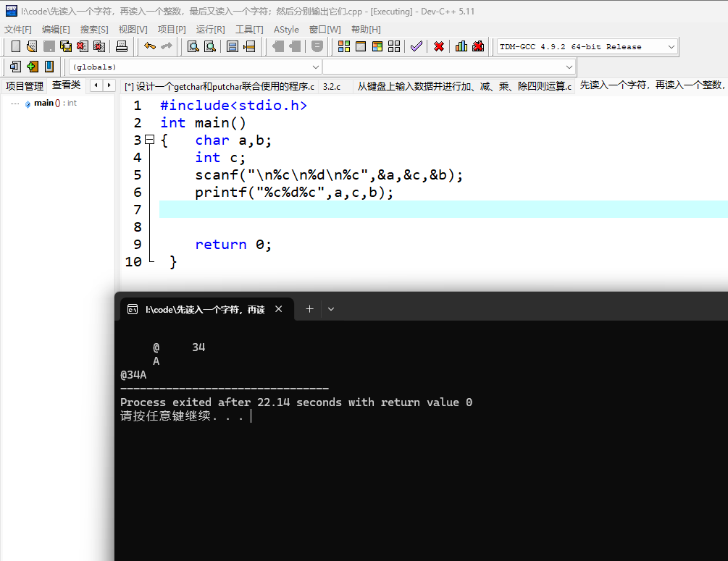Collapse the code fold at line 3
The height and width of the screenshot is (561, 728).
(149, 139)
